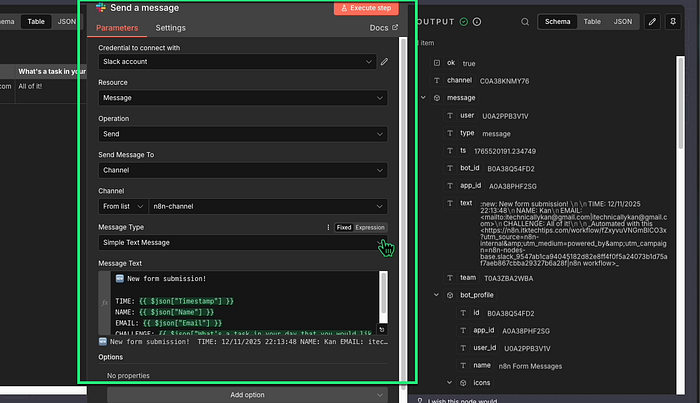Click the All of it! table cell
This screenshot has height=403, width=700.
pos(30,86)
